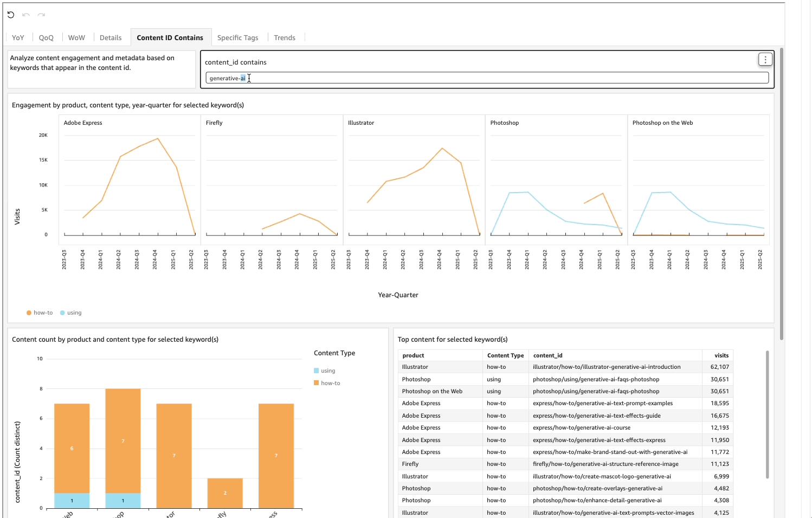Click the using swatch in Content Type legend

(x=317, y=370)
